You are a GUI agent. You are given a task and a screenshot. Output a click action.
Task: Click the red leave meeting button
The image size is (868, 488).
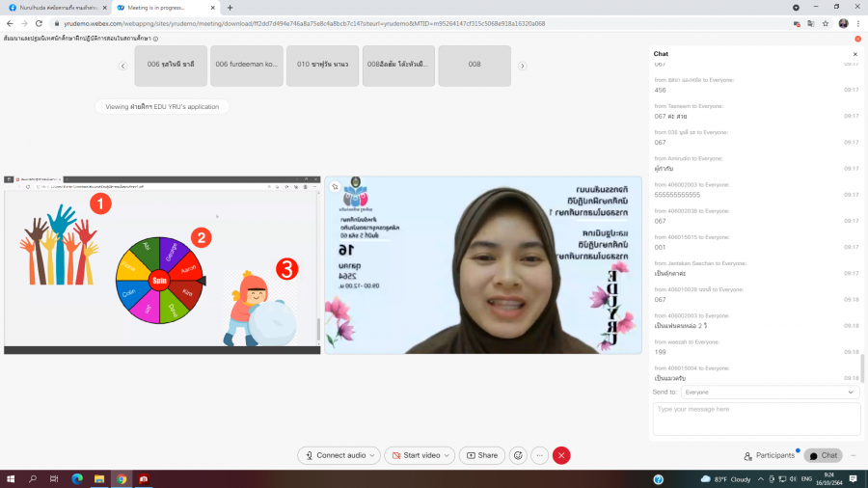tap(561, 455)
